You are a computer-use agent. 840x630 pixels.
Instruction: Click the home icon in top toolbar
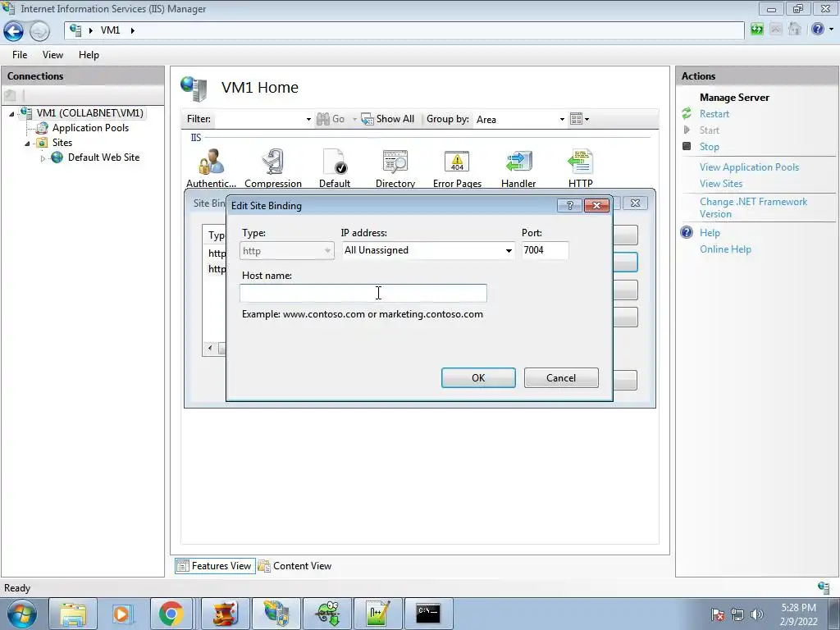(x=795, y=29)
